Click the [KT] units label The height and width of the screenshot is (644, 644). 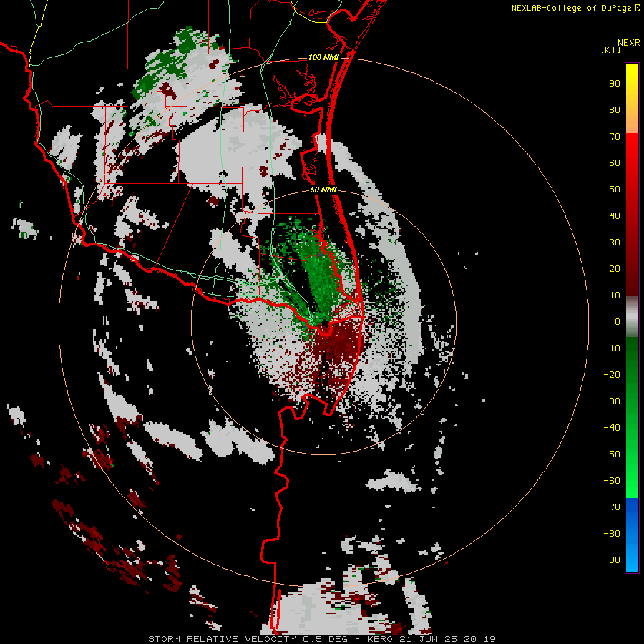pos(611,49)
